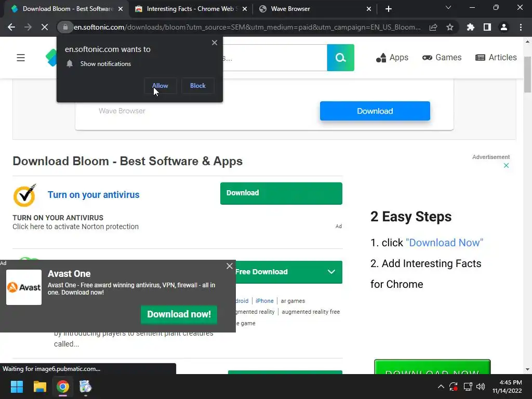Click the sync status tray icon

click(x=454, y=387)
